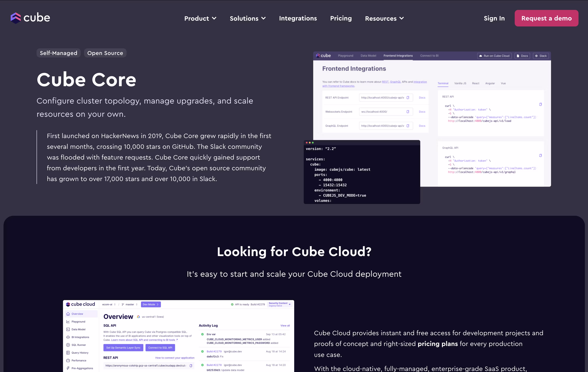
Task: Click the Cube logo in the header
Action: coord(30,18)
